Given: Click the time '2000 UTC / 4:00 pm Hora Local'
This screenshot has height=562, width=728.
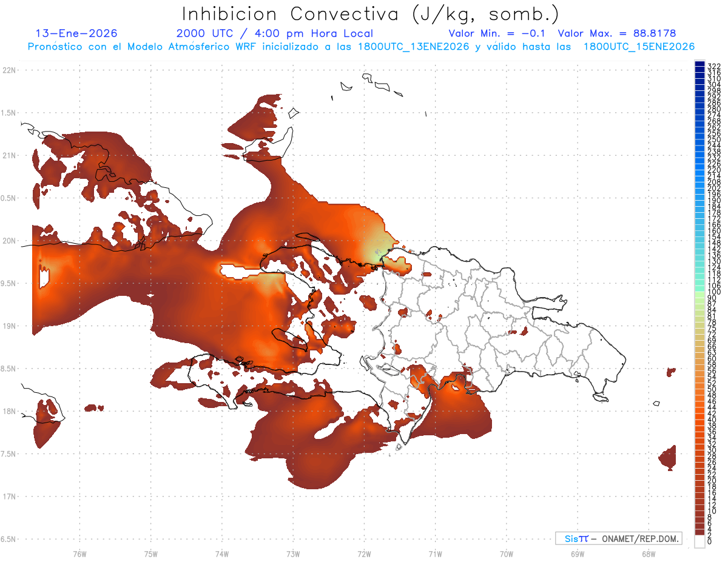Looking at the screenshot, I should 275,33.
